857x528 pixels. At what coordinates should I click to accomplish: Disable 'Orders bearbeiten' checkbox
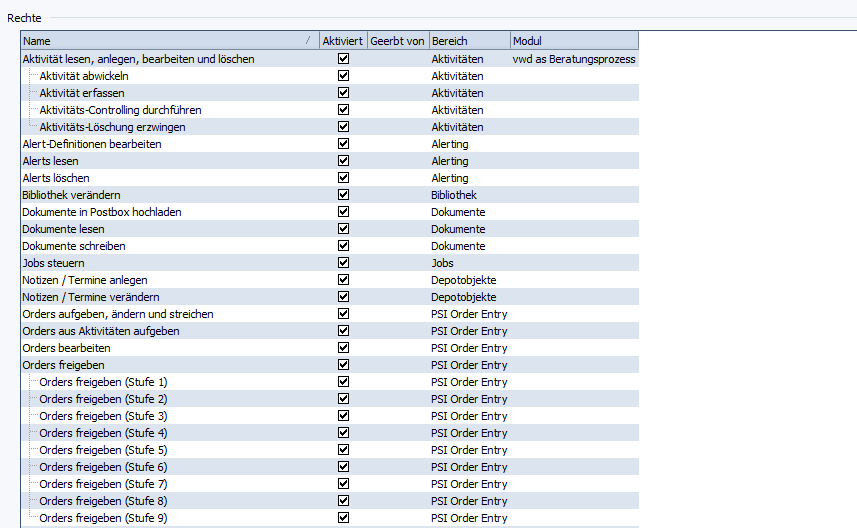pos(343,348)
